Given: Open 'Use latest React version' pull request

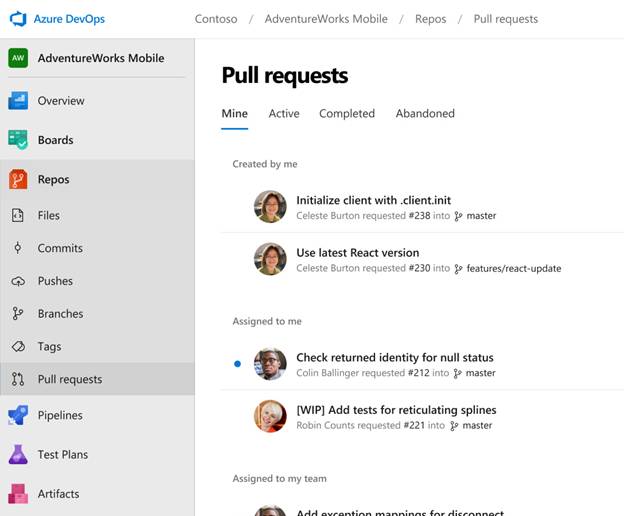Looking at the screenshot, I should (357, 253).
